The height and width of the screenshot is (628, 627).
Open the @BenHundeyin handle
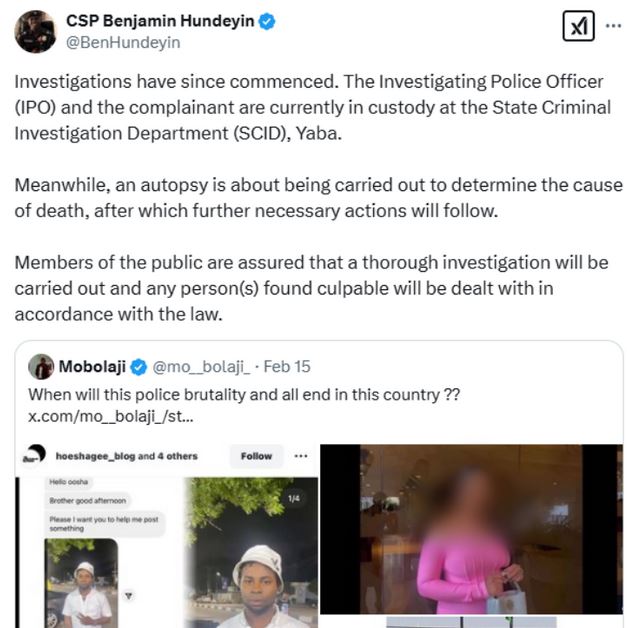tap(123, 42)
